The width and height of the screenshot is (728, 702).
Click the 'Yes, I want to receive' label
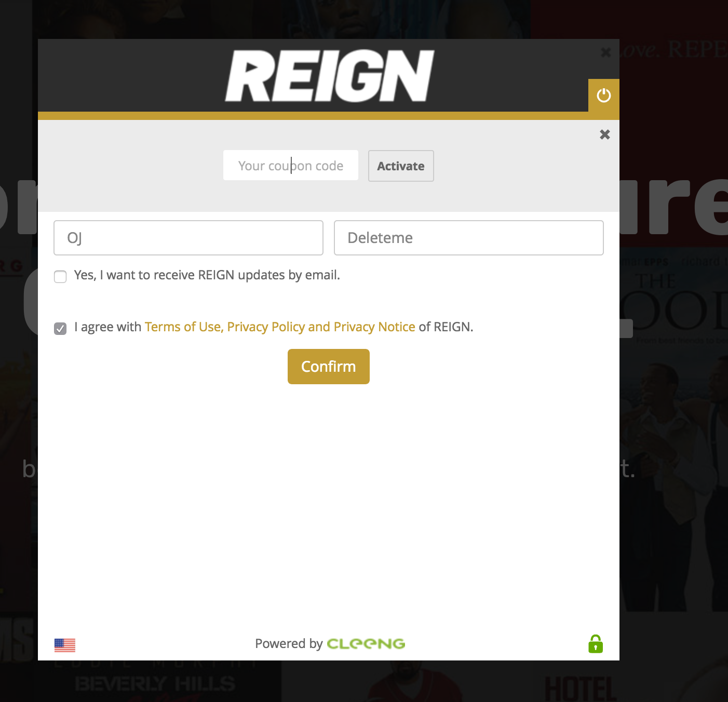pos(207,275)
